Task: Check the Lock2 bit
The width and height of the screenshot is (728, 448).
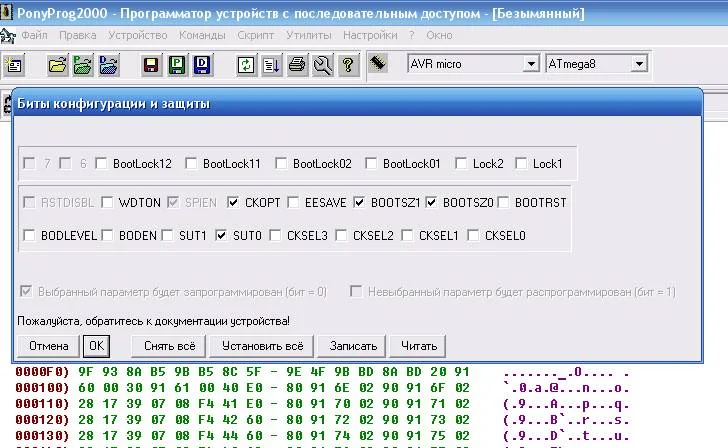Action: pos(461,163)
